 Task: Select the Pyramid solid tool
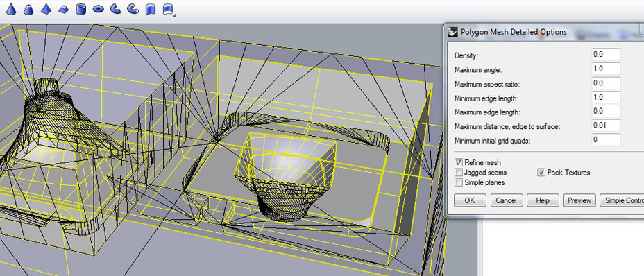(x=46, y=9)
